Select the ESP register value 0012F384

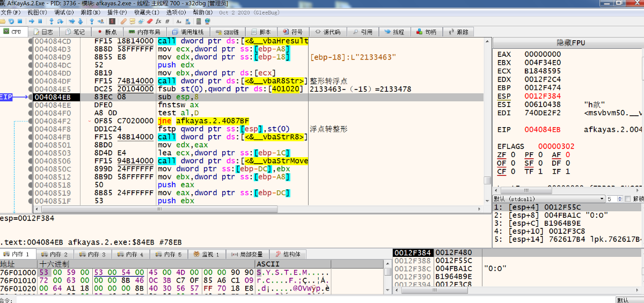543,97
